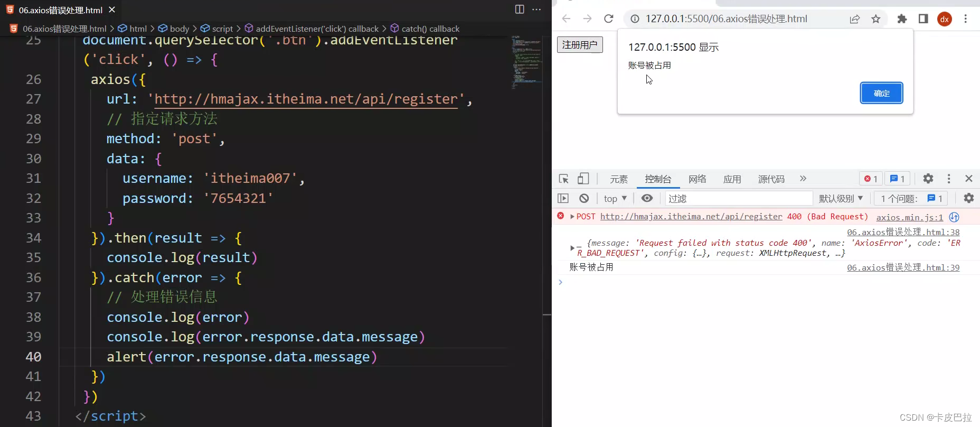980x427 pixels.
Task: Click the console input prompt
Action: [x=766, y=282]
